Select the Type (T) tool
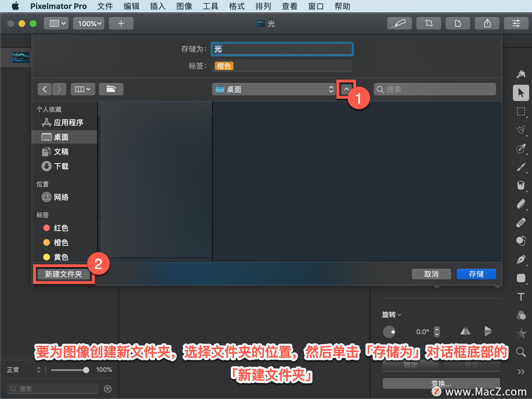The image size is (532, 399). click(x=521, y=297)
